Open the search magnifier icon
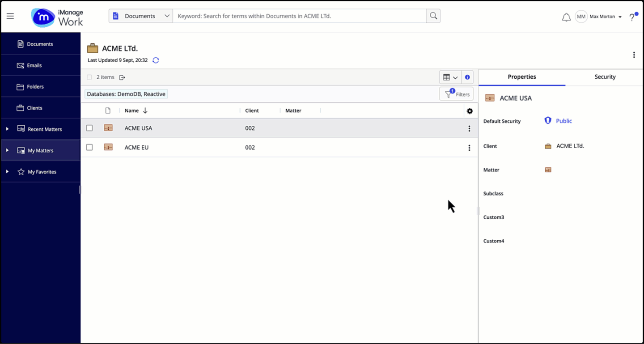Viewport: 644px width, 344px height. pyautogui.click(x=432, y=16)
